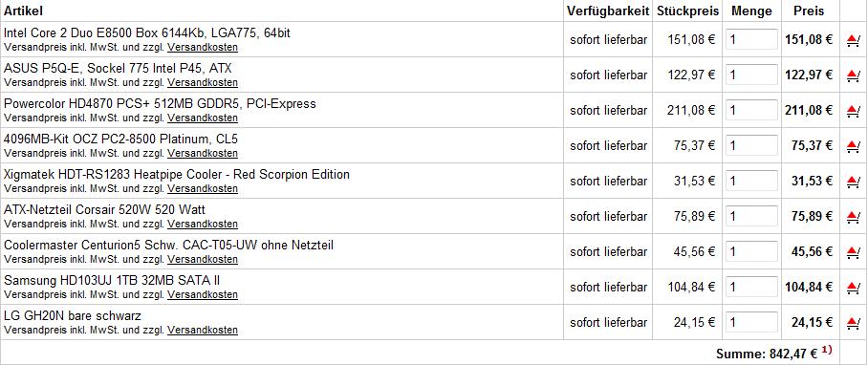The image size is (868, 365).
Task: Click the Coolermaster Centurion5 article name
Action: [169, 245]
